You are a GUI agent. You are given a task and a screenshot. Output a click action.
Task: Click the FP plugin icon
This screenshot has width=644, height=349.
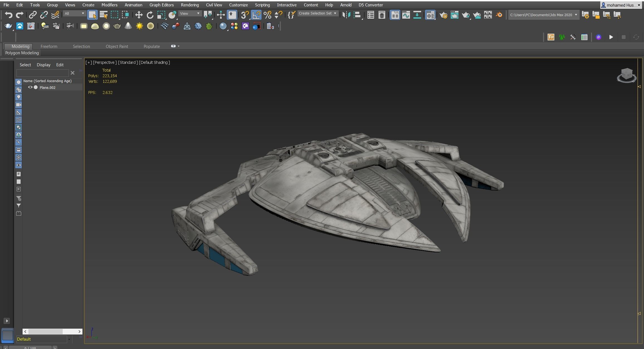(x=551, y=37)
